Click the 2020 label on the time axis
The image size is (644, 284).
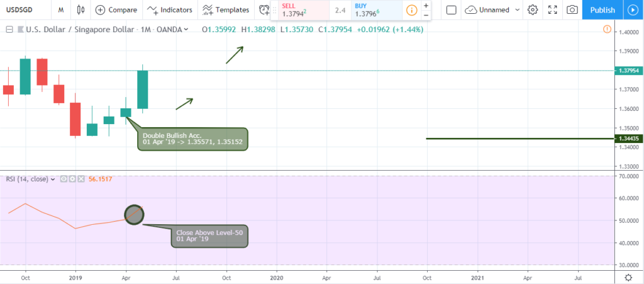pyautogui.click(x=277, y=277)
